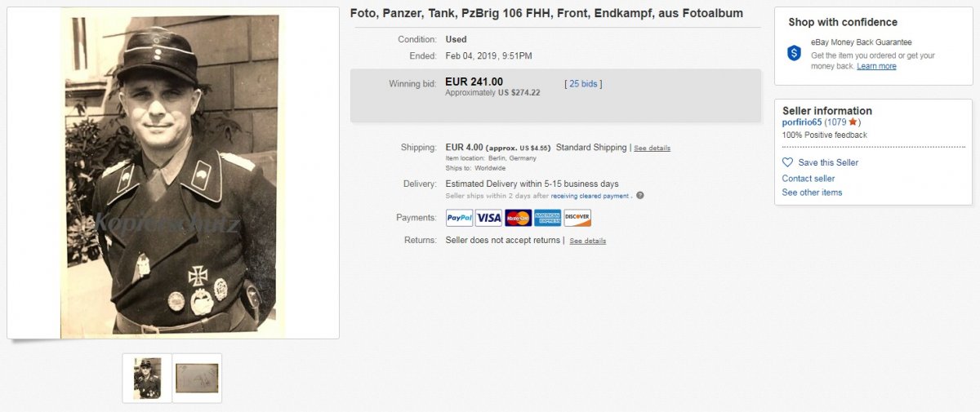
Task: Click the heart icon beside Save this Seller
Action: (788, 162)
